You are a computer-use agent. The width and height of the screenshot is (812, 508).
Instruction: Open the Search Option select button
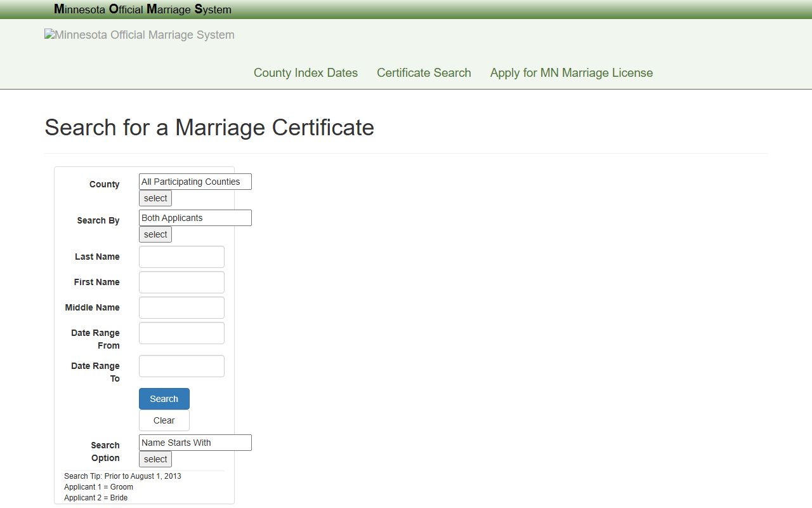[x=155, y=459]
